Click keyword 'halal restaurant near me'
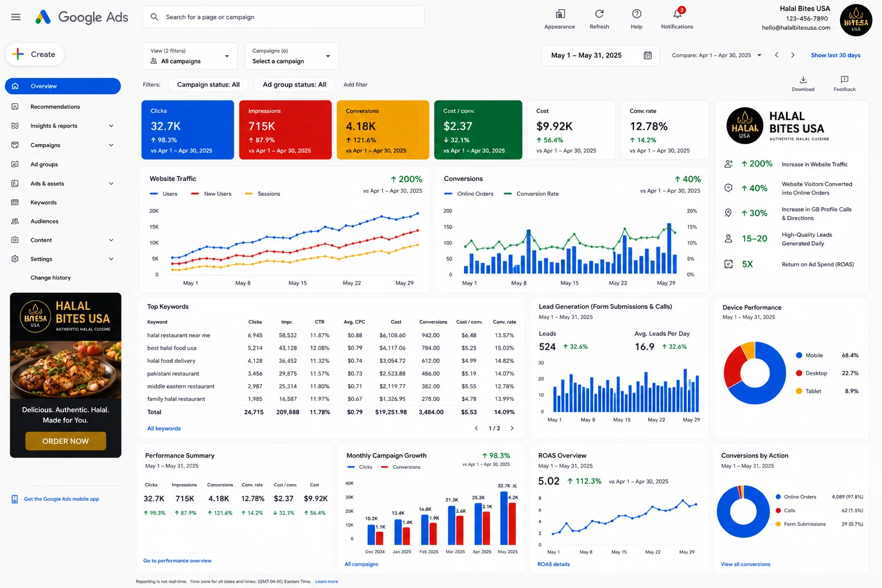The height and width of the screenshot is (588, 882). tap(179, 335)
